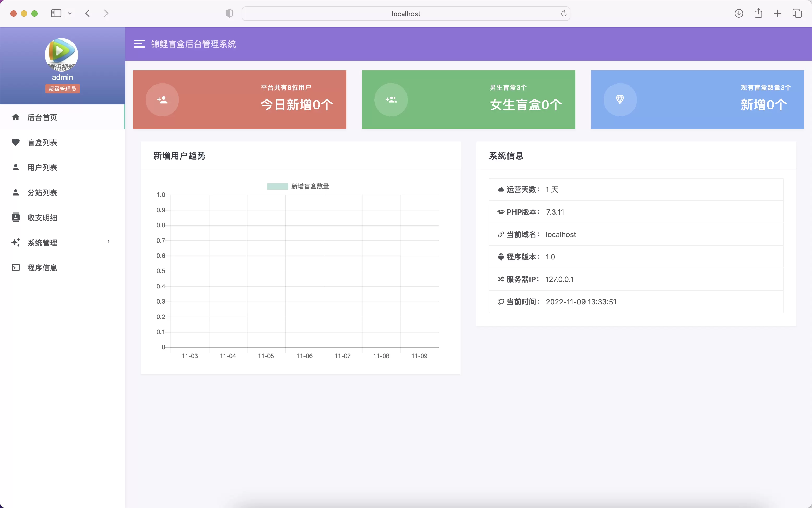Viewport: 812px width, 508px height.
Task: Click the home icon beside 后台首页
Action: (x=15, y=117)
